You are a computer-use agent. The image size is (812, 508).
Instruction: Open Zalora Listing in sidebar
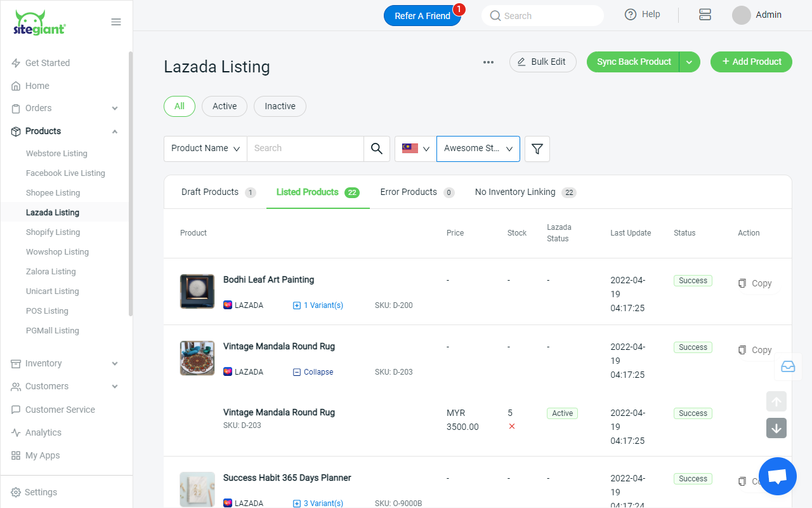click(51, 272)
